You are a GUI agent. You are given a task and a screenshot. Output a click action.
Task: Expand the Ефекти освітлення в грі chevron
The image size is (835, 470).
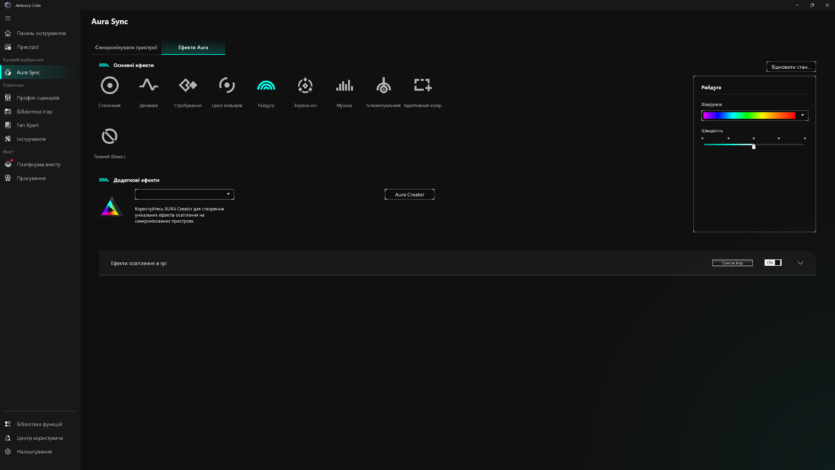[x=800, y=263]
